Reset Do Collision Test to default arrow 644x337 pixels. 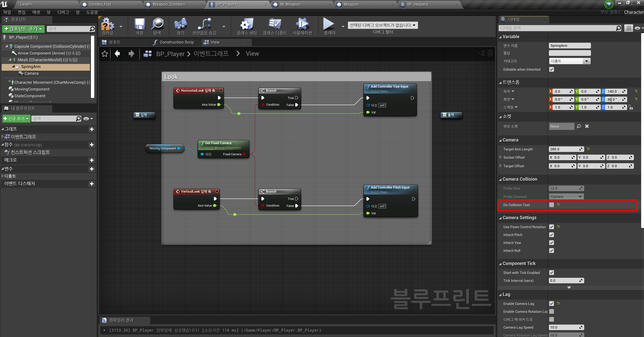[x=558, y=205]
